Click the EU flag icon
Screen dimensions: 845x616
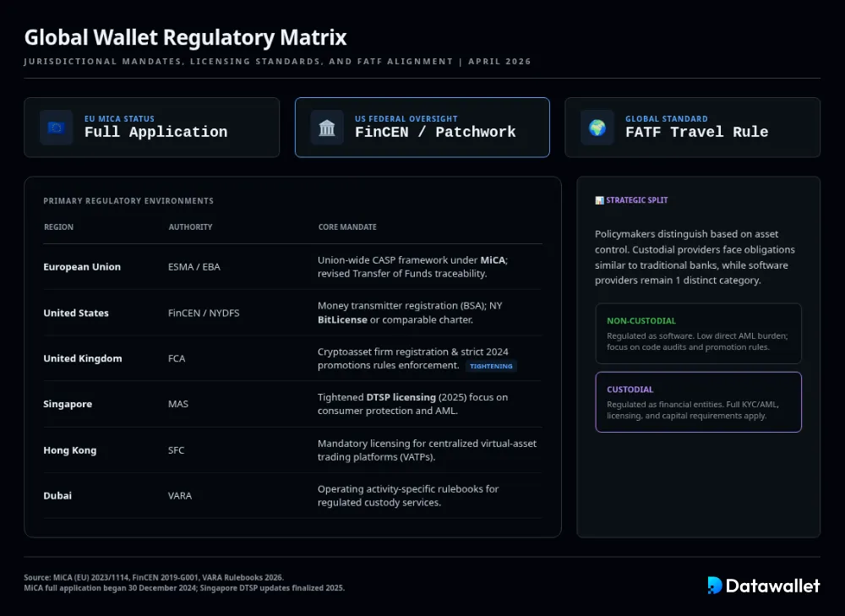tap(56, 128)
